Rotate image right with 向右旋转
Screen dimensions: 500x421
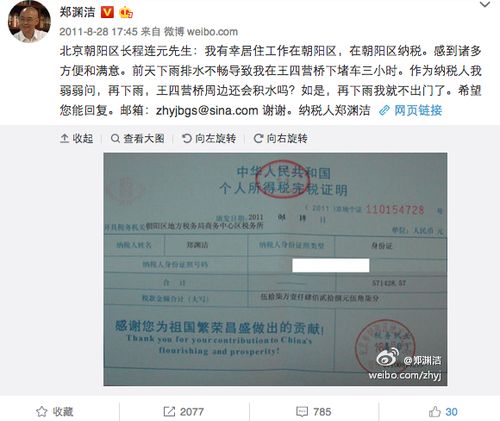click(280, 138)
